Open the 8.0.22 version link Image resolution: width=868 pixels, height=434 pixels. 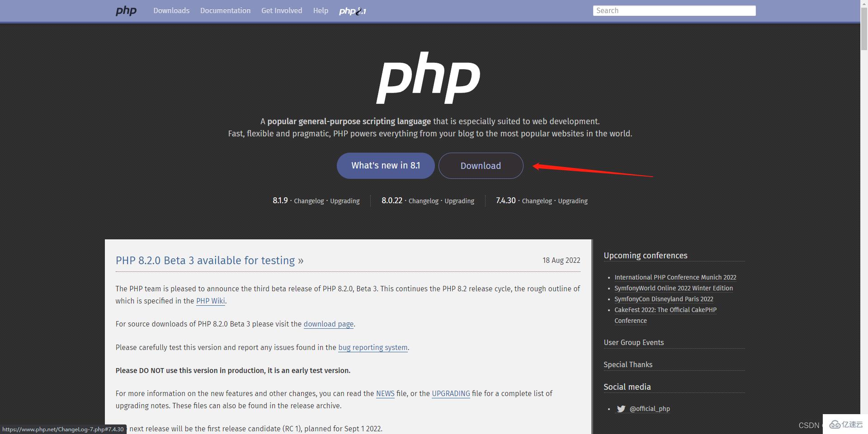tap(392, 201)
